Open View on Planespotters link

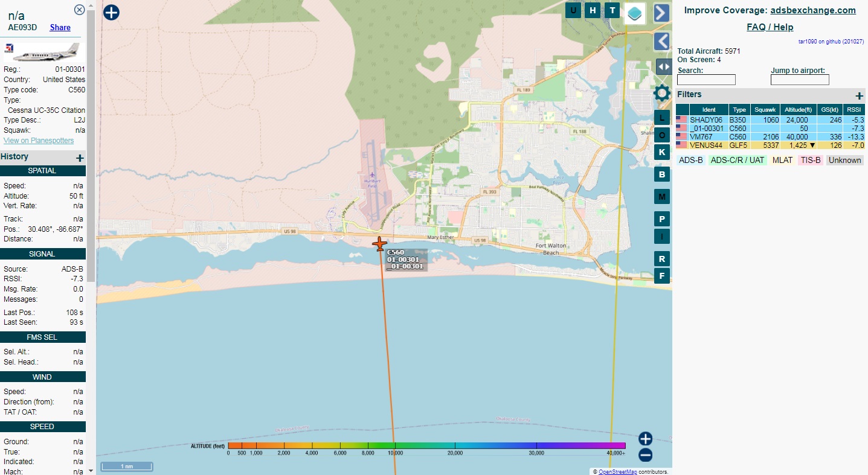(x=39, y=141)
